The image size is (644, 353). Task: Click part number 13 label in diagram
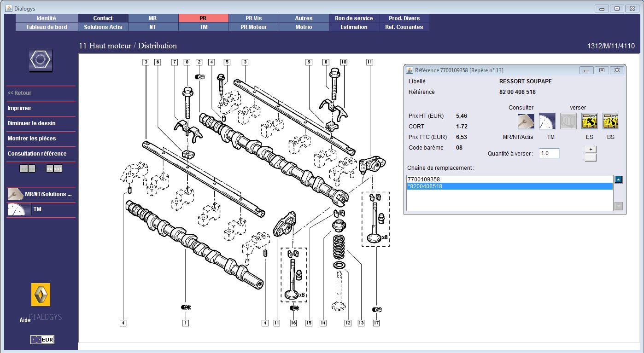tap(361, 323)
